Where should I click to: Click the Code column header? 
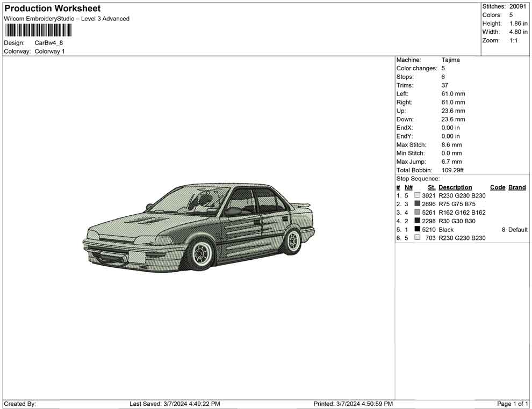pos(498,187)
